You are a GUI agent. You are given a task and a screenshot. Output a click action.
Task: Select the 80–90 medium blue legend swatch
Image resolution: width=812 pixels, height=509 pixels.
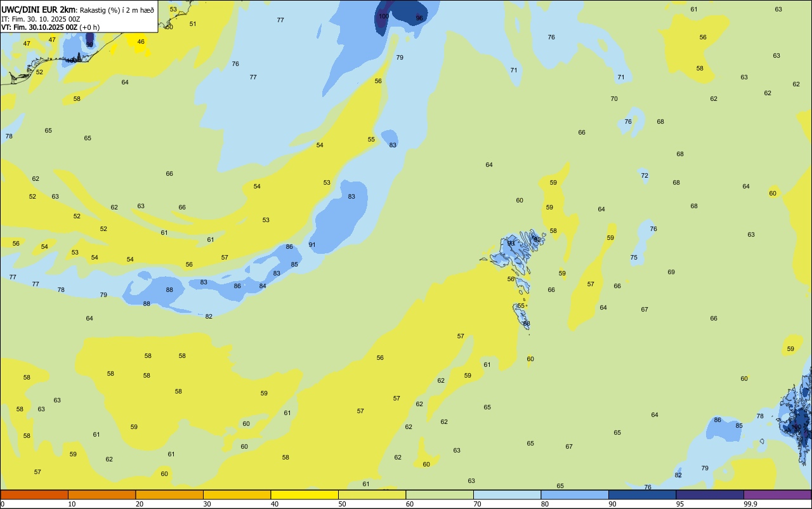(575, 494)
